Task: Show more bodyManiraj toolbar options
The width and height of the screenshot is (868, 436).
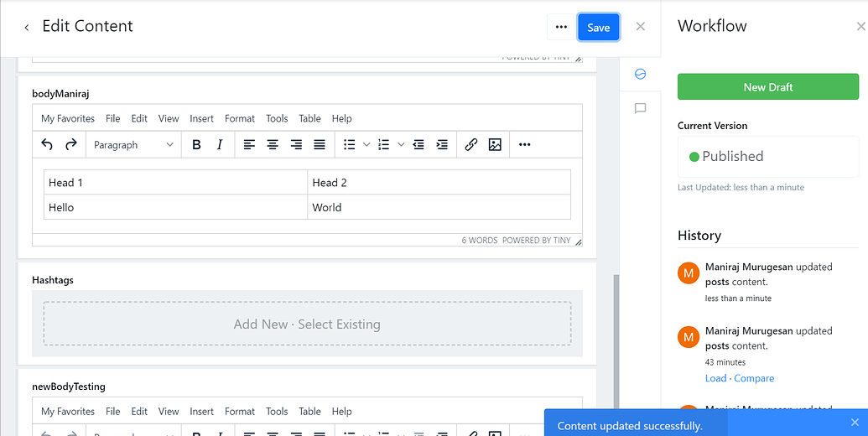Action: tap(525, 145)
